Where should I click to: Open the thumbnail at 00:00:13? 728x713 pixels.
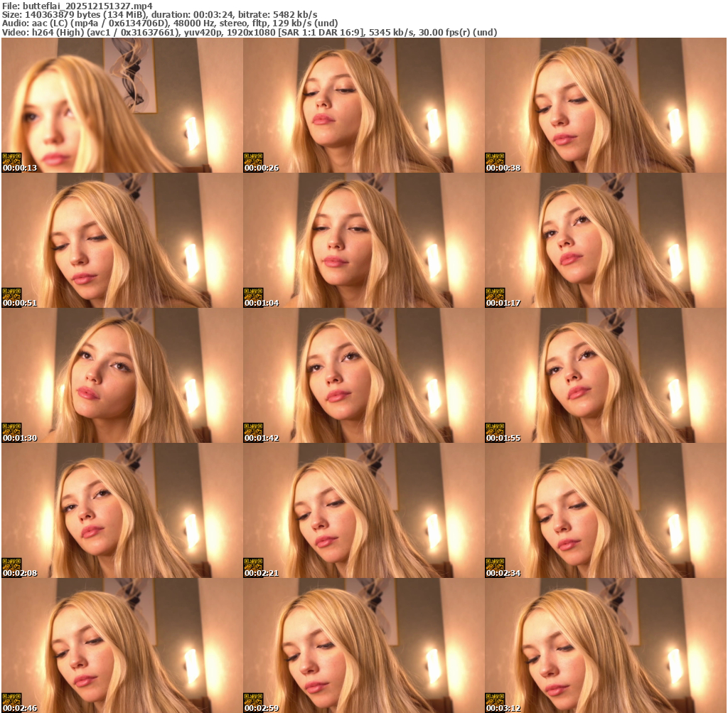tap(122, 105)
